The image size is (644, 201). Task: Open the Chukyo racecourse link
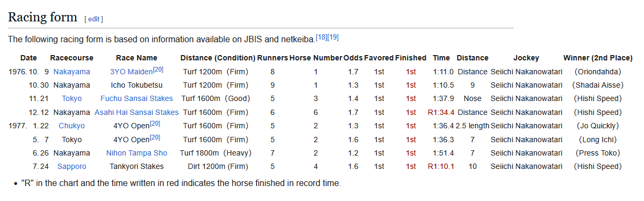[x=71, y=126]
